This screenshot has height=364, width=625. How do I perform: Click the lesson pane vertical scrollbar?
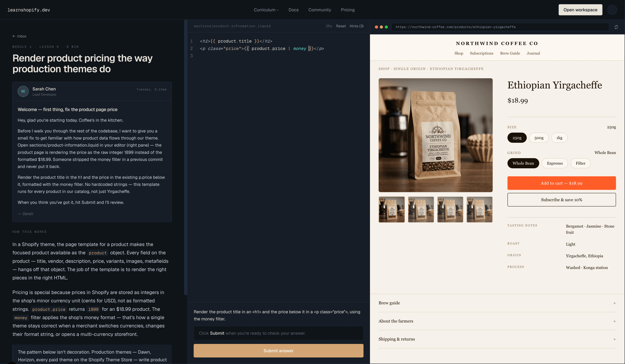pyautogui.click(x=186, y=157)
